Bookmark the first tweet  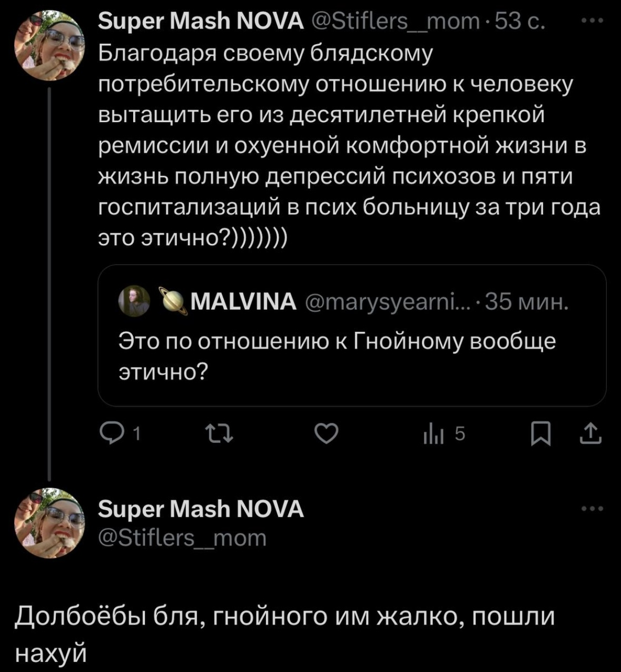coord(540,434)
